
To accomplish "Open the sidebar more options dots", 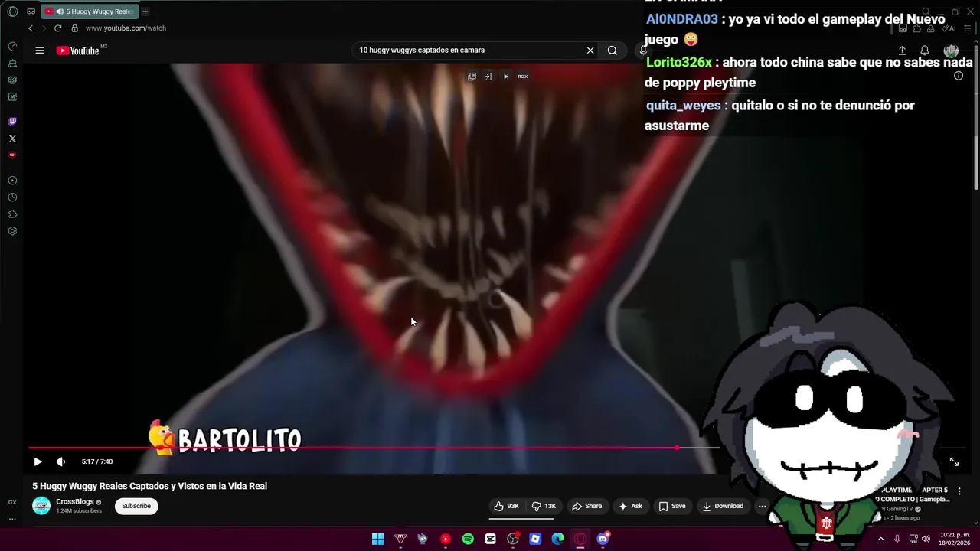I will point(12,519).
